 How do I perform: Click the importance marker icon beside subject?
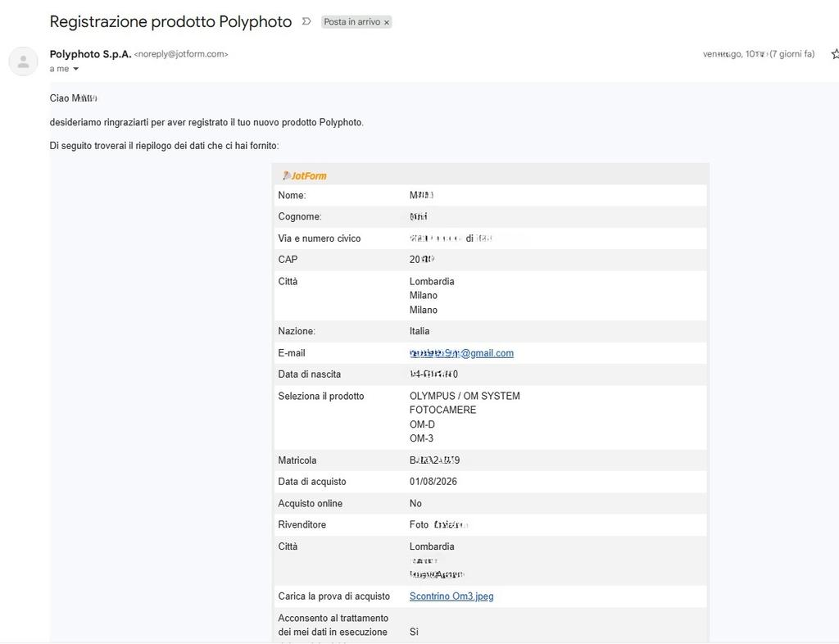(306, 21)
